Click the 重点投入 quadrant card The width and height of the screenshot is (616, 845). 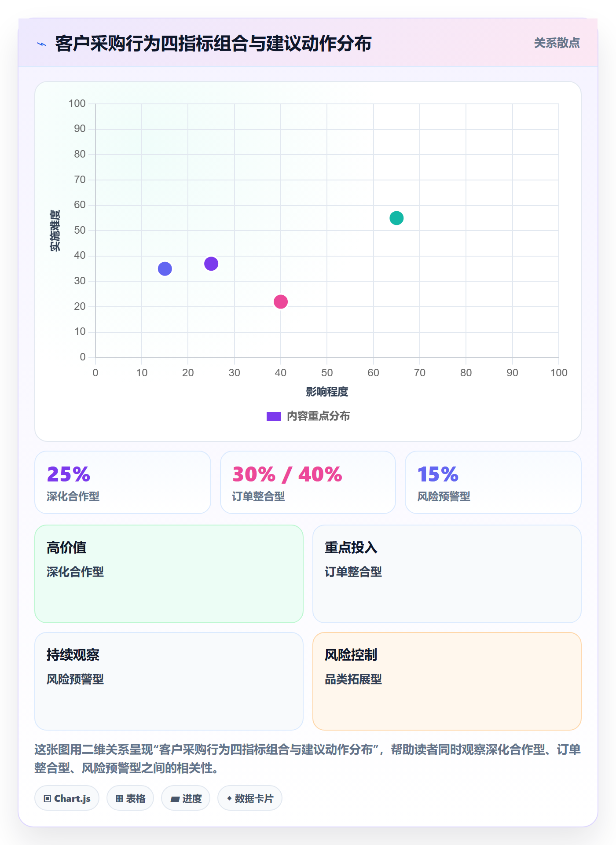tap(447, 573)
